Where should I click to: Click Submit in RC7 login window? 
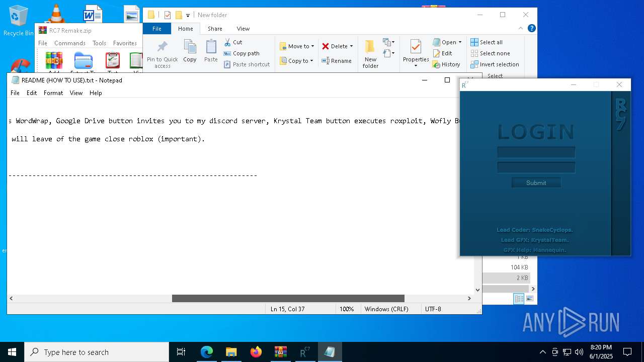pyautogui.click(x=536, y=183)
